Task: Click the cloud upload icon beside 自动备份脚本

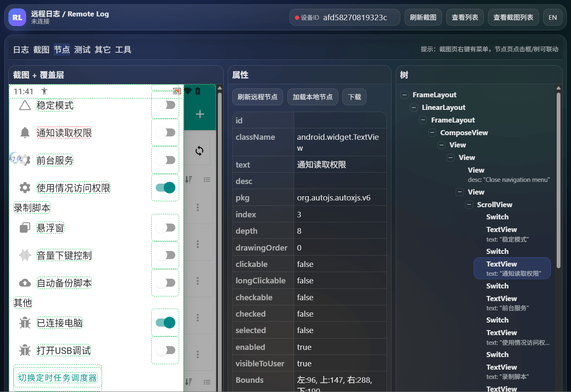Action: click(25, 283)
